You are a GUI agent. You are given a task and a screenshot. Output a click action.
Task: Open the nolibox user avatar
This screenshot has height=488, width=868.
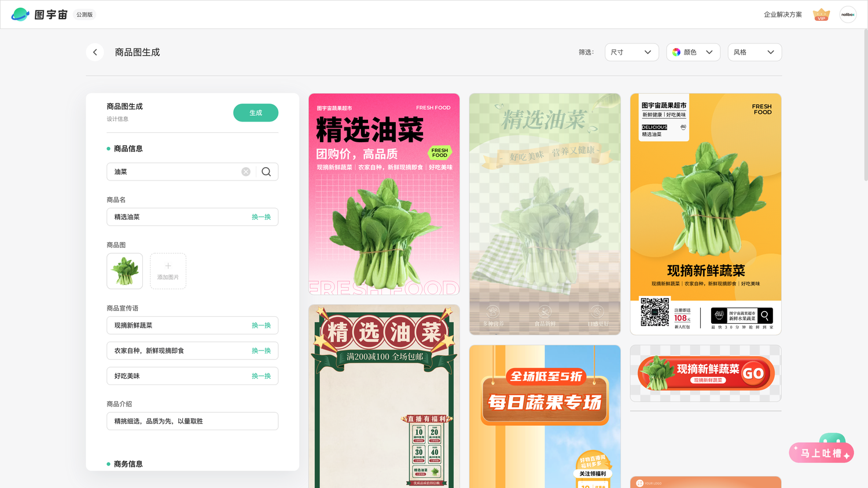(x=848, y=14)
